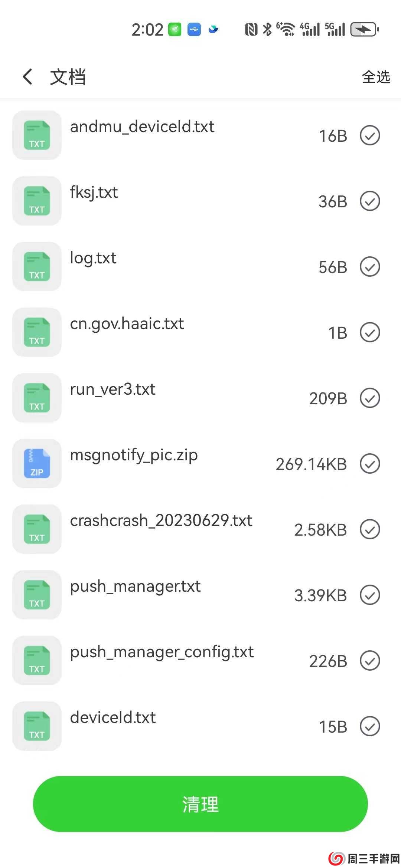The height and width of the screenshot is (868, 401).
Task: Click the TXT icon for log.txt
Action: pyautogui.click(x=37, y=266)
